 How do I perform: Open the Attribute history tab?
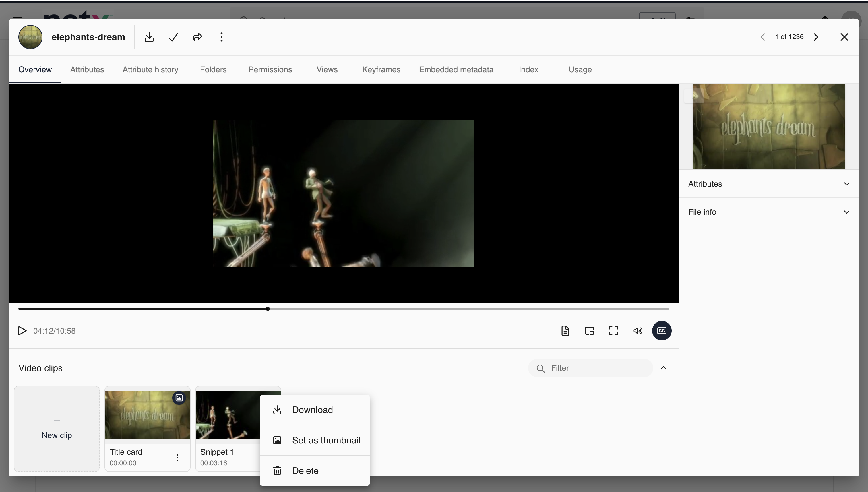pyautogui.click(x=150, y=70)
